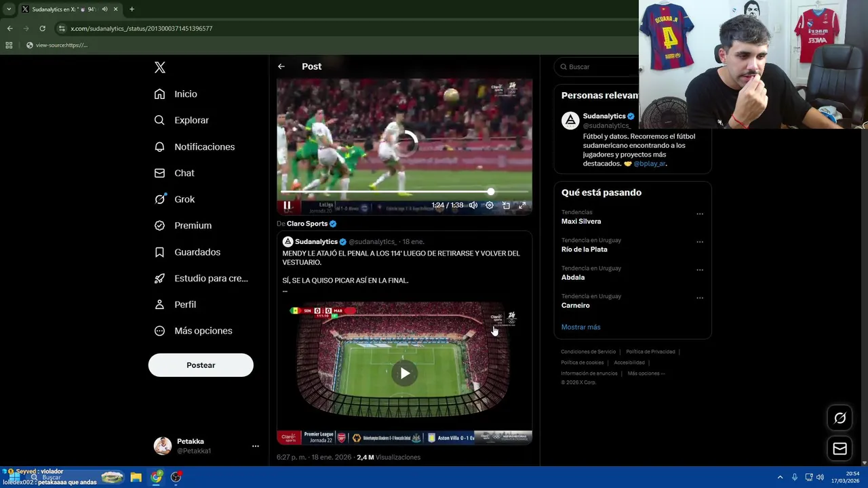Pause the playing video

287,205
